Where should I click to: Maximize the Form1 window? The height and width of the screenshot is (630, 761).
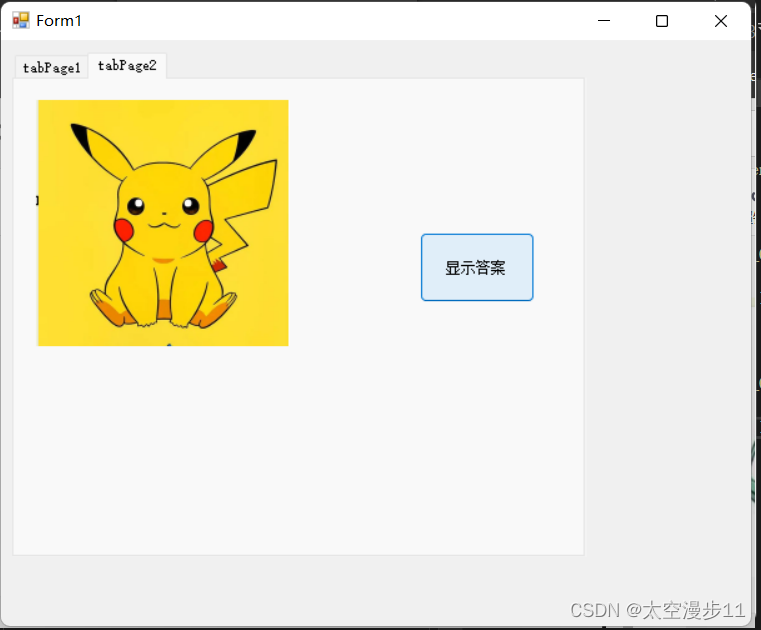click(662, 21)
